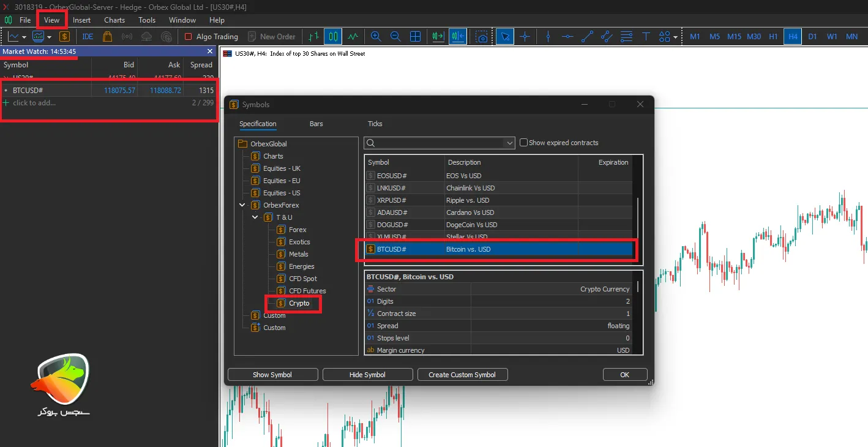Open the Charts menu

[114, 20]
